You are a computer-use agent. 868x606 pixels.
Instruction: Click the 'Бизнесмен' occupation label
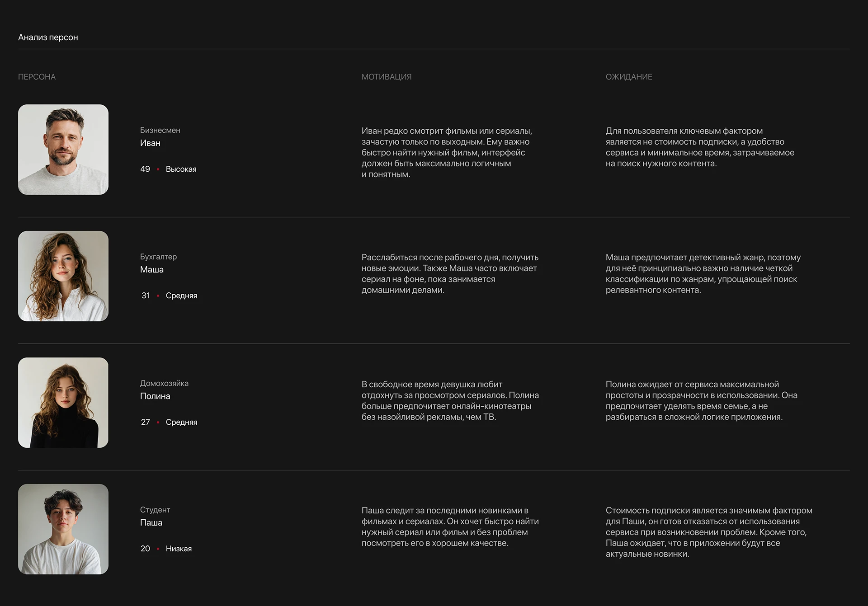(160, 130)
